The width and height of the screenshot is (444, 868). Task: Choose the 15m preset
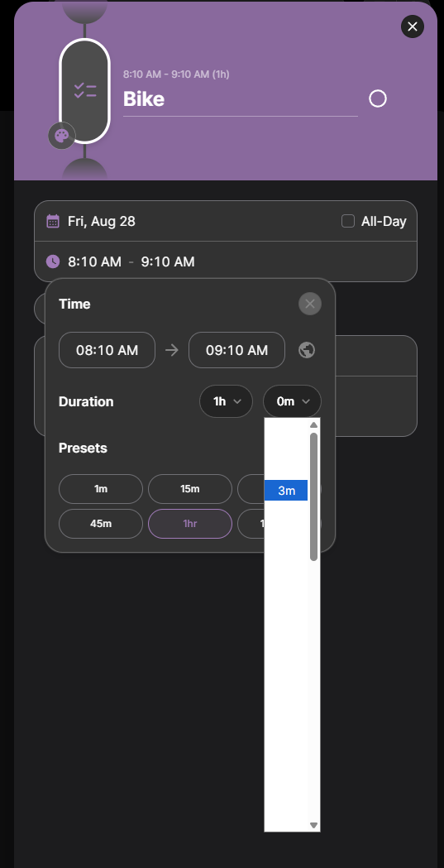click(189, 489)
